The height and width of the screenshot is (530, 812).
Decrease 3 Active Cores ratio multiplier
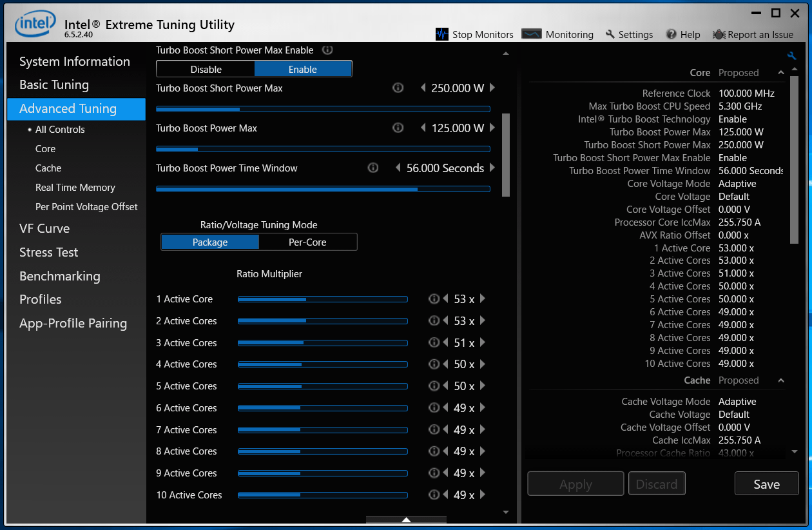(x=445, y=342)
